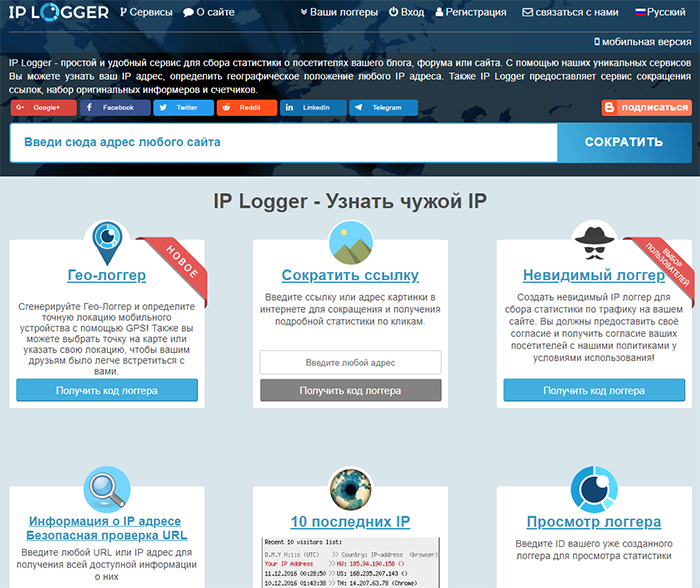Click the earth eye icon above 10 последних IP

(350, 489)
